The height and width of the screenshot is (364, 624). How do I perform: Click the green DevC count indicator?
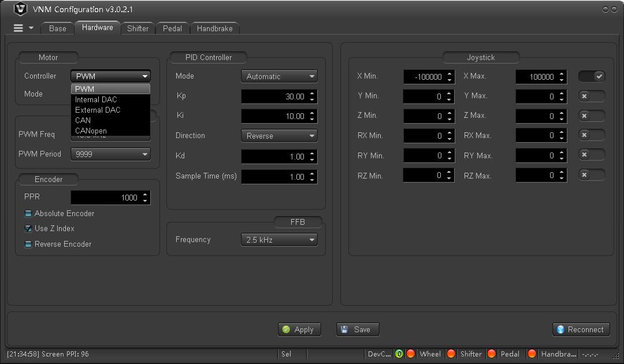399,354
